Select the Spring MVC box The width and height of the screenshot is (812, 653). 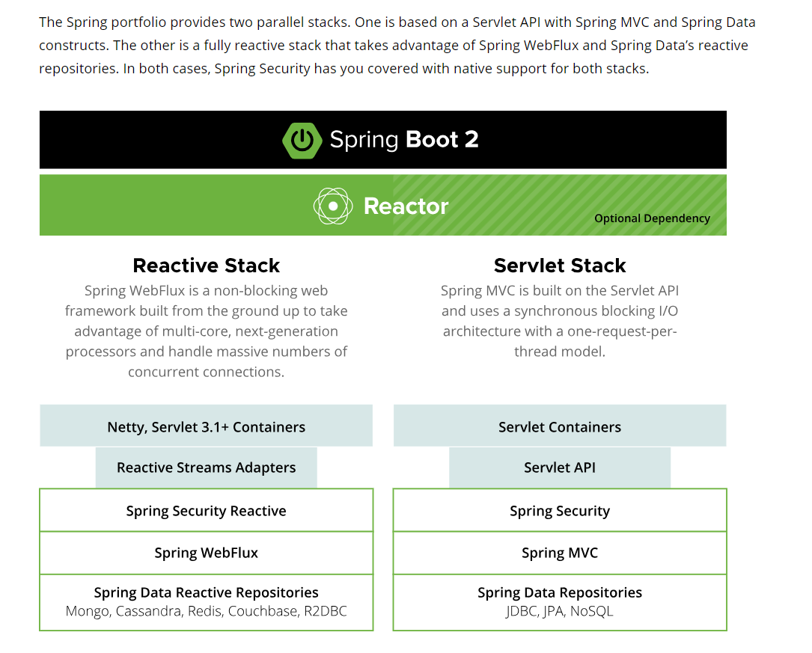[559, 553]
